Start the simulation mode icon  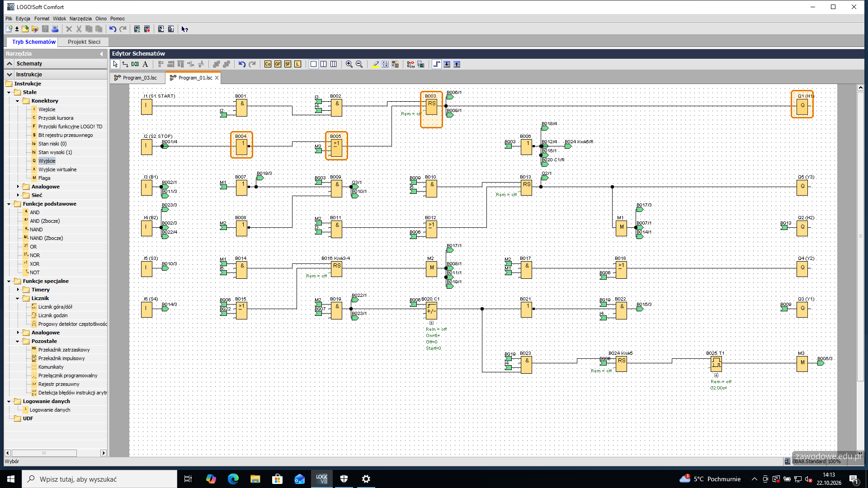tap(410, 64)
